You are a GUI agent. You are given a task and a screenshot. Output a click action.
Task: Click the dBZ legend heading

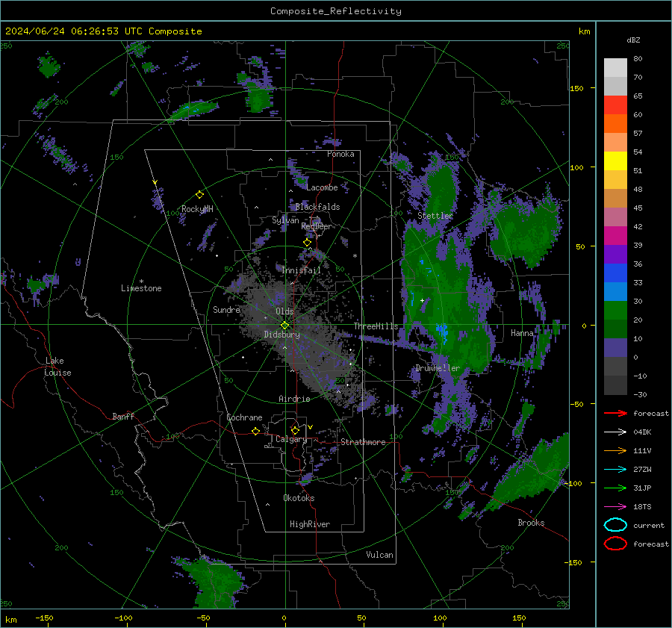[x=633, y=40]
